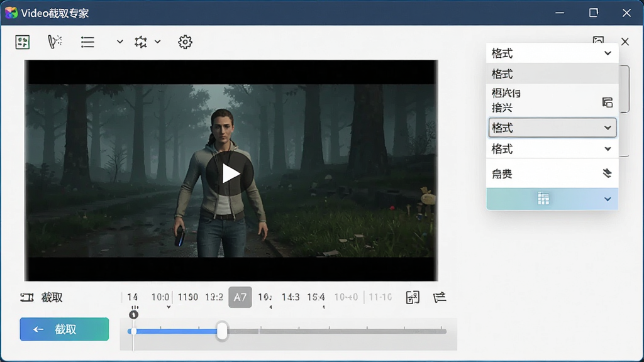Click the clip icon beside 截取 label

(x=27, y=297)
